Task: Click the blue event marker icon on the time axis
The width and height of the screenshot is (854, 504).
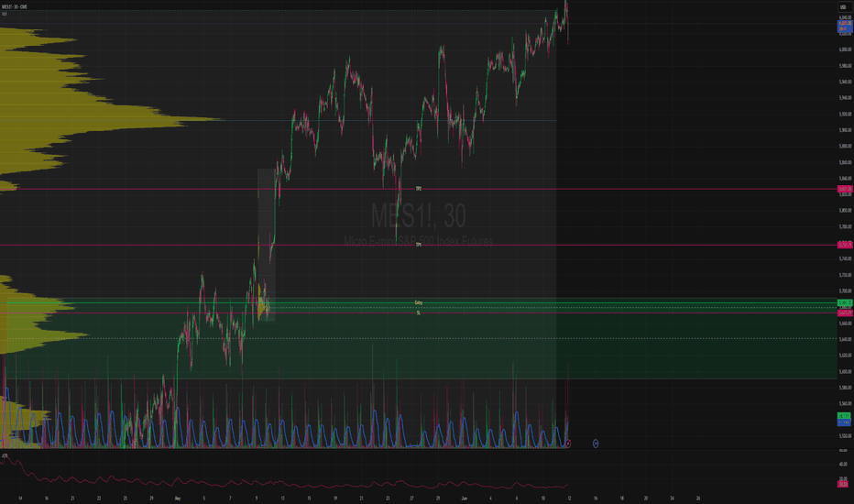Action: tap(596, 444)
